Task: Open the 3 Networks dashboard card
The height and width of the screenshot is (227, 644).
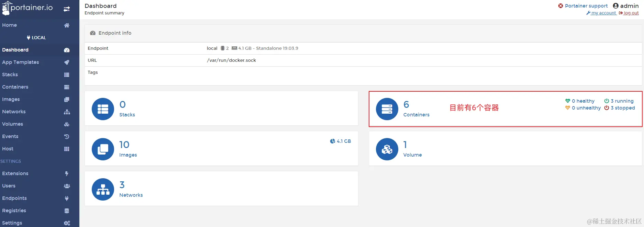Action: point(221,189)
